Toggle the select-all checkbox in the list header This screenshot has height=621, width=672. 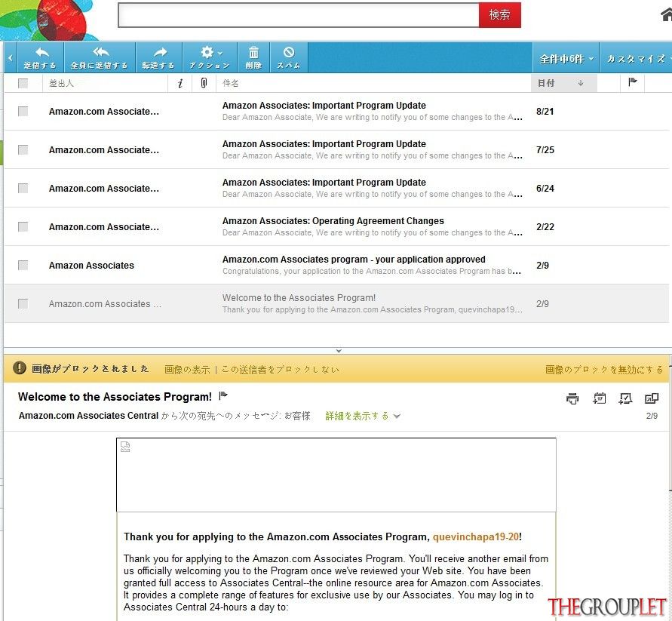pyautogui.click(x=23, y=83)
